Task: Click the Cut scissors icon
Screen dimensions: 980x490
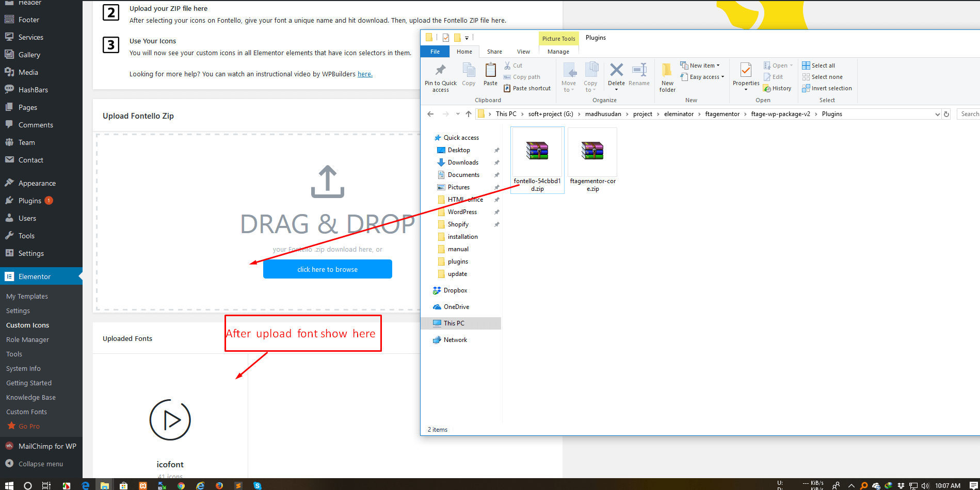Action: click(x=507, y=66)
